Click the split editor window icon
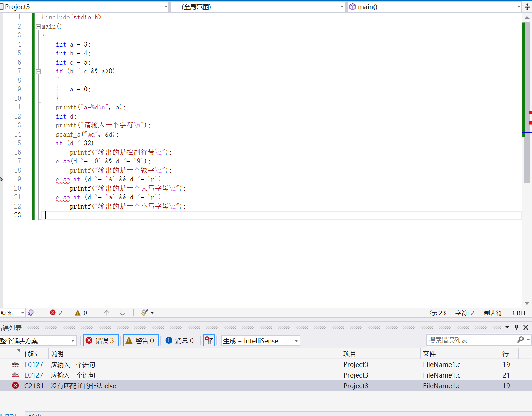 (x=527, y=7)
